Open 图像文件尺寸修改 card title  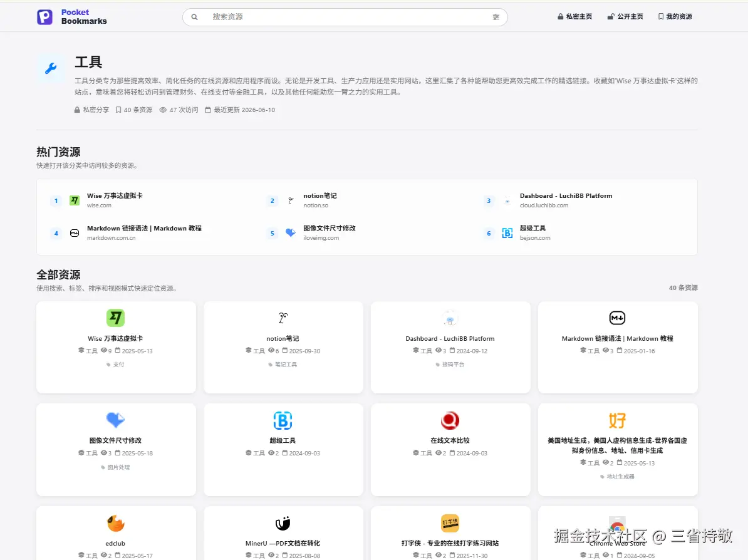(x=115, y=440)
